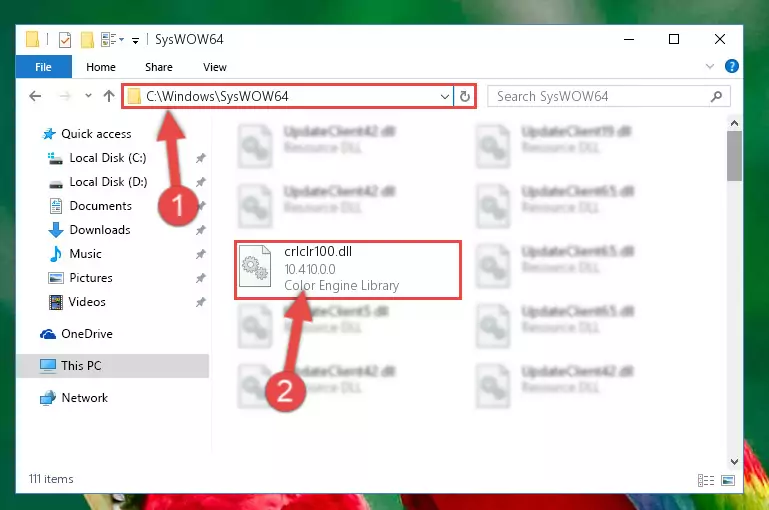The width and height of the screenshot is (769, 510).
Task: Click the search magnifier icon
Action: (x=717, y=96)
